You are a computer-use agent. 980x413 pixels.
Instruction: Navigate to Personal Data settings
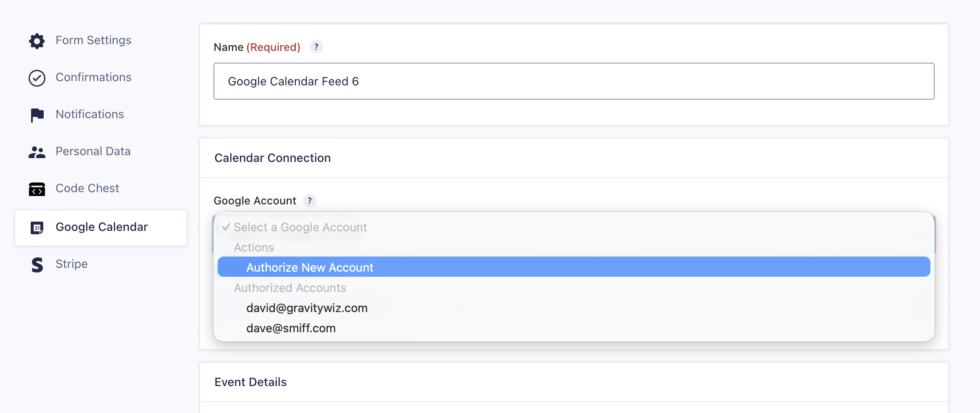pos(93,151)
